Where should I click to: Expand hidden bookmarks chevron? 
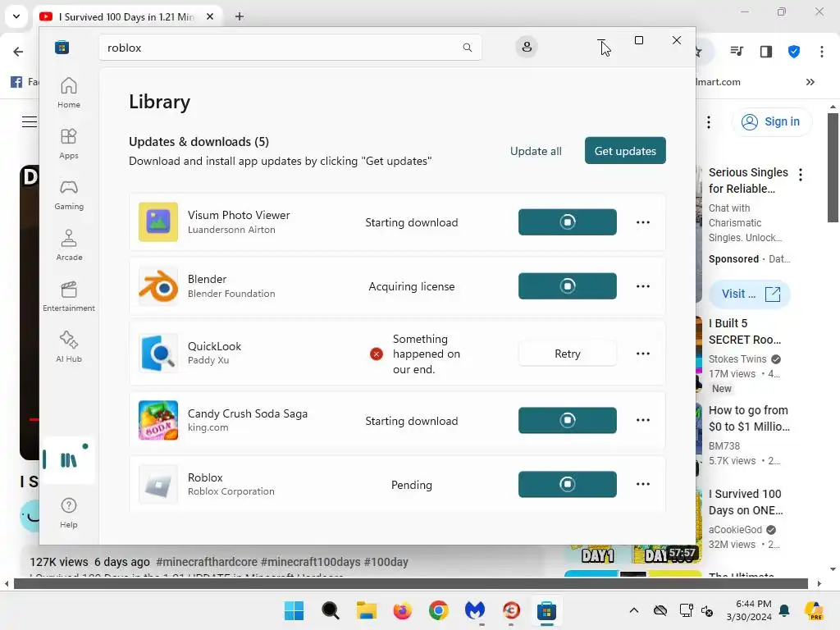(x=810, y=82)
